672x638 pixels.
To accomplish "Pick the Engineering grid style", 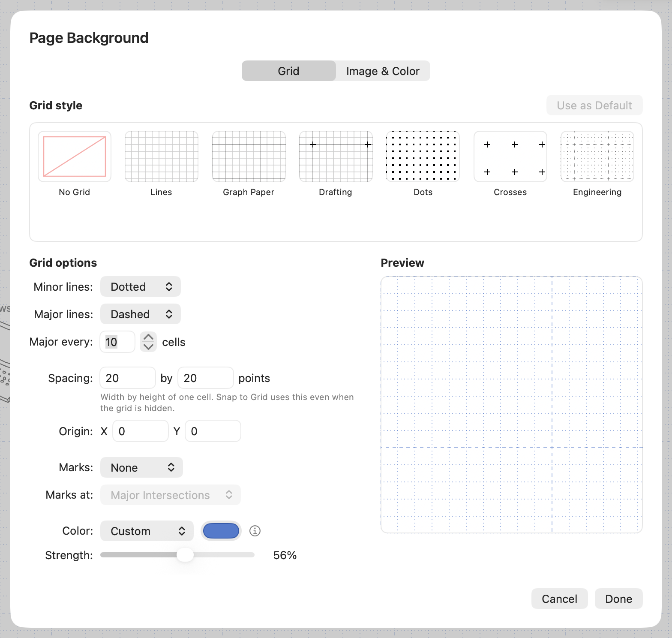I will pos(597,156).
